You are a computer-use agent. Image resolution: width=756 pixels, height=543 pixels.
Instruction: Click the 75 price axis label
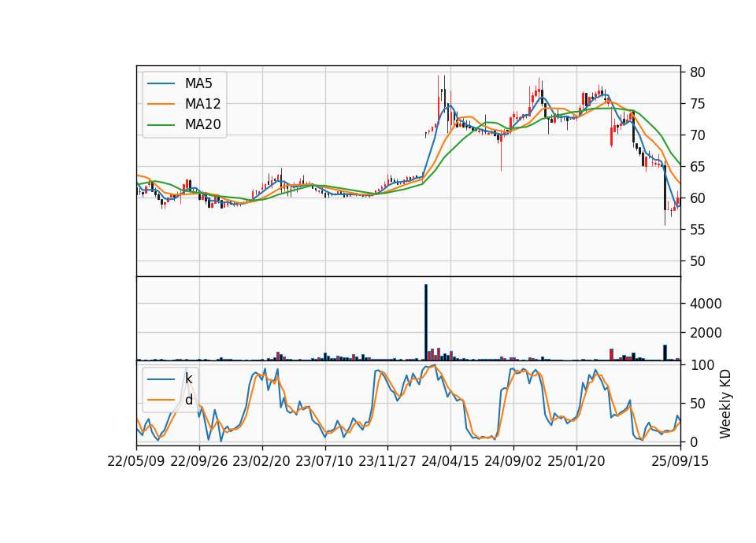(x=697, y=104)
